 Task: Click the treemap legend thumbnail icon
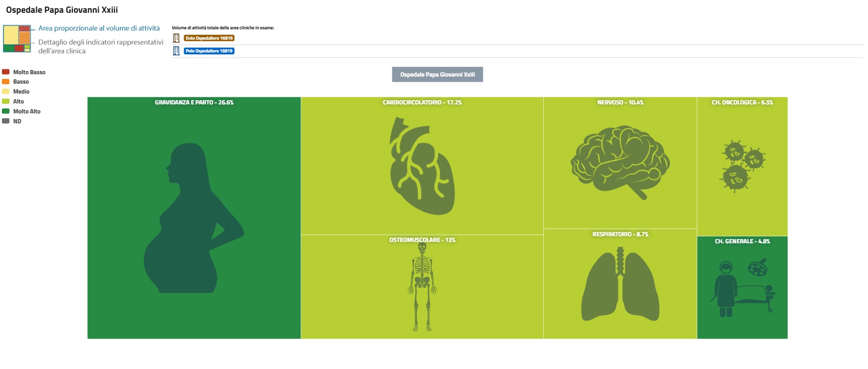point(17,39)
